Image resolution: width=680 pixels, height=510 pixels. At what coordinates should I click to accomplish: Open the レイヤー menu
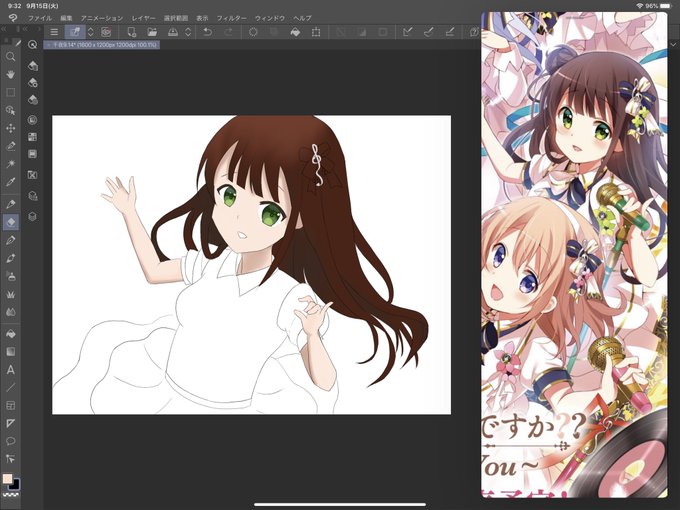pos(144,18)
